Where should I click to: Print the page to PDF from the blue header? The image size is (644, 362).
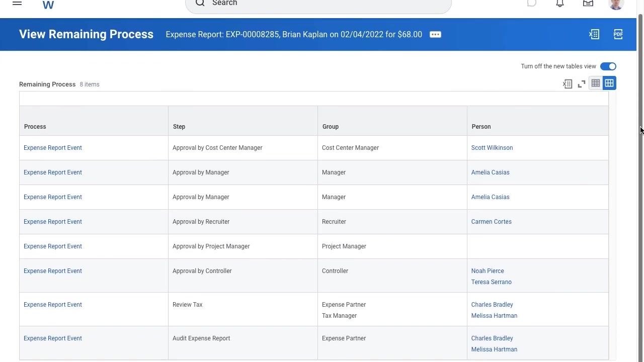pyautogui.click(x=618, y=34)
